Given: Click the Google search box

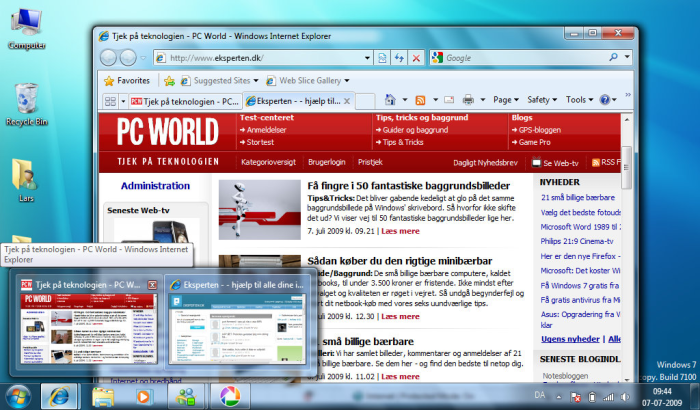Looking at the screenshot, I should (525, 58).
